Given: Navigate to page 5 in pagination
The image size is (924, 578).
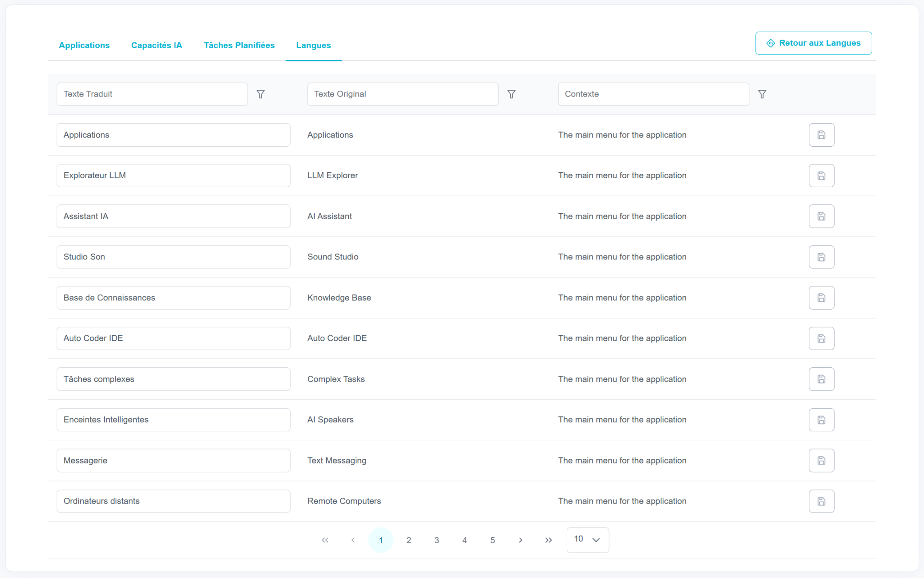Looking at the screenshot, I should point(493,540).
